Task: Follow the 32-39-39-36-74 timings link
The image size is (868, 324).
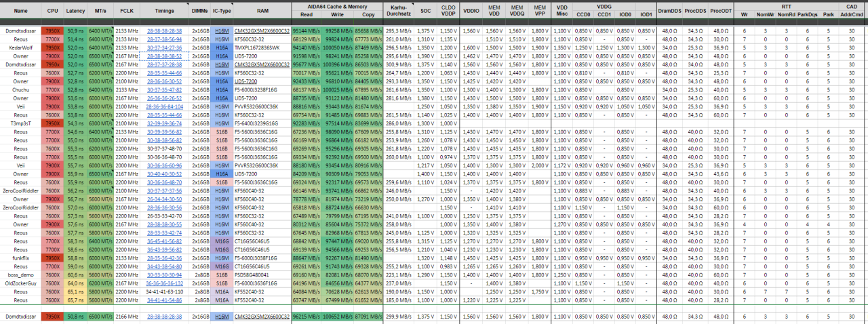Action: coord(164,124)
